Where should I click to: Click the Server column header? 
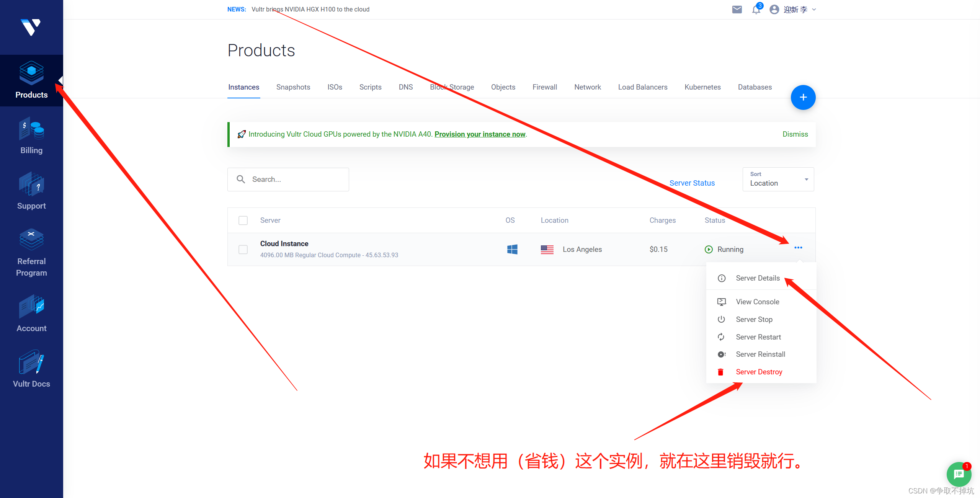coord(270,220)
